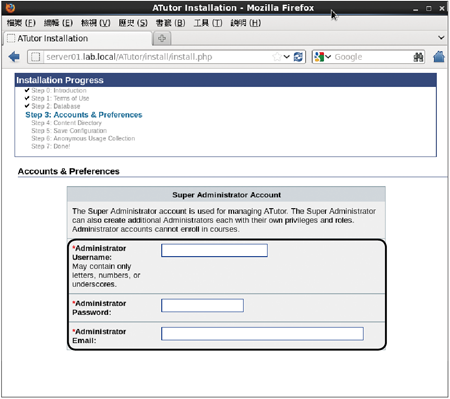The width and height of the screenshot is (450, 399).
Task: Expand the list all tabs arrow
Action: coord(441,38)
